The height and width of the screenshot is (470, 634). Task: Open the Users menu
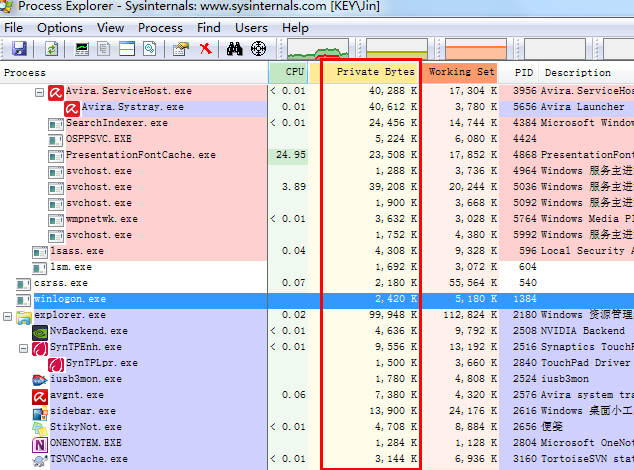251,28
